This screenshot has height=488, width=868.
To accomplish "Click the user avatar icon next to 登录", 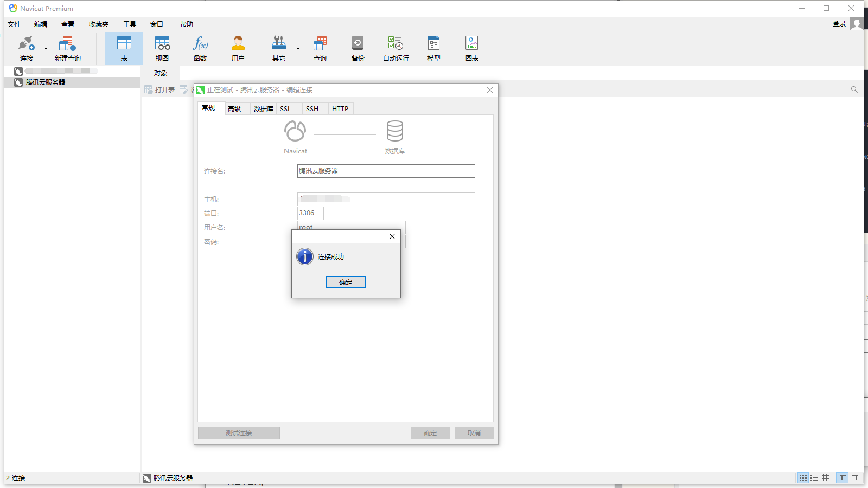I will [x=857, y=24].
